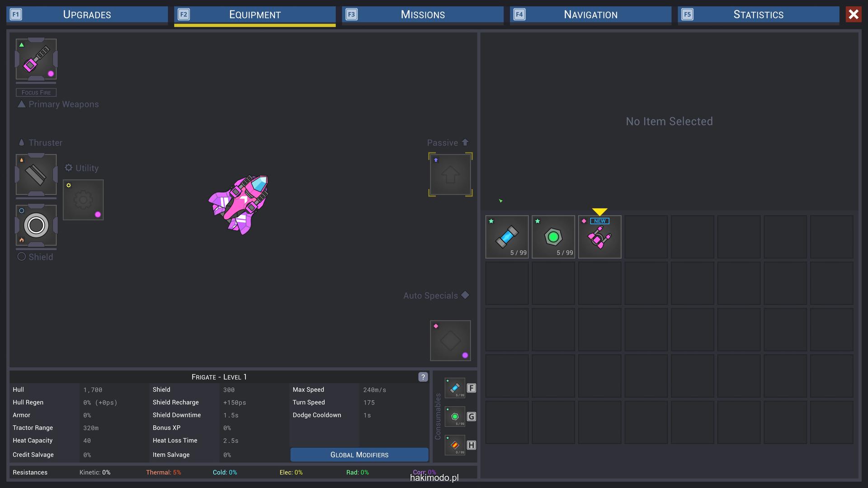Click the Global Modifiers button
Image resolution: width=868 pixels, height=488 pixels.
coord(359,455)
